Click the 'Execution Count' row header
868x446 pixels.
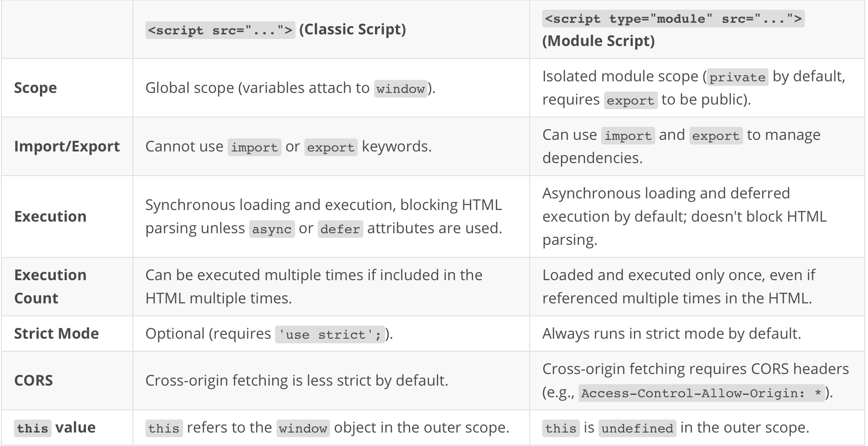point(50,286)
